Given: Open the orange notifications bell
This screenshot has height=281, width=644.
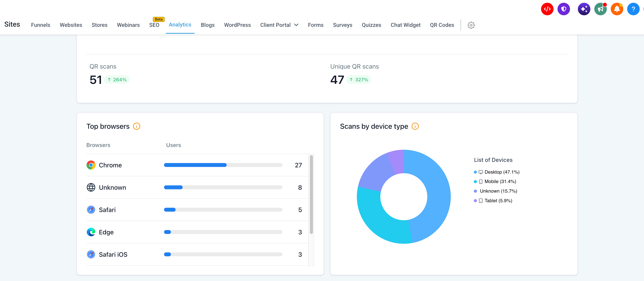Looking at the screenshot, I should 617,9.
